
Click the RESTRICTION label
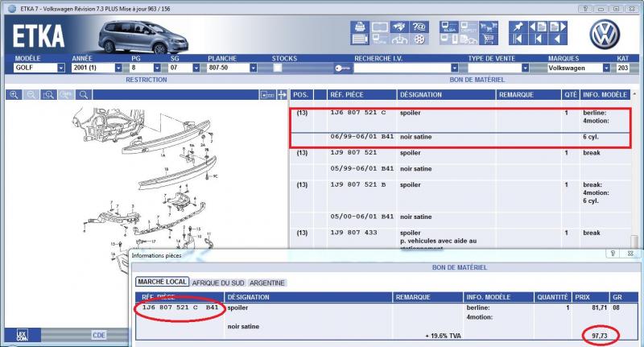pos(147,80)
